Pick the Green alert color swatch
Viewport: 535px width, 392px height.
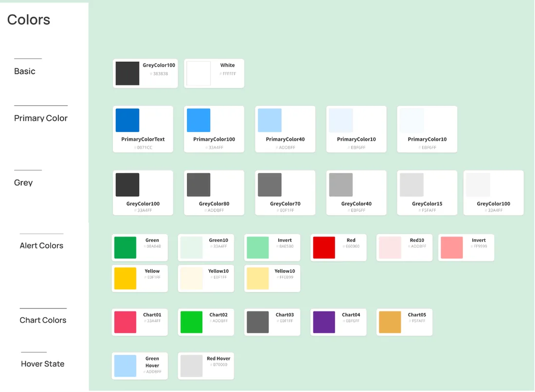125,247
